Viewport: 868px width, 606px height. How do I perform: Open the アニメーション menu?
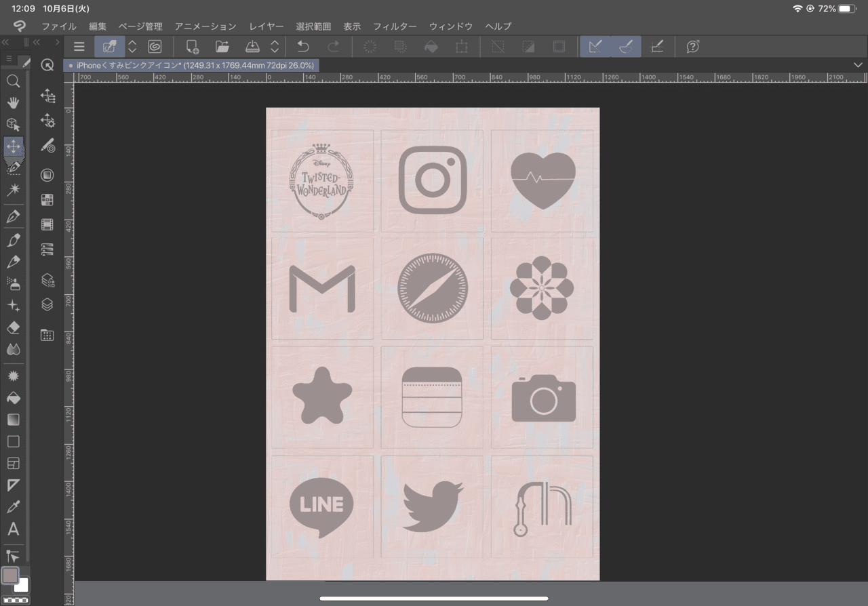click(205, 26)
